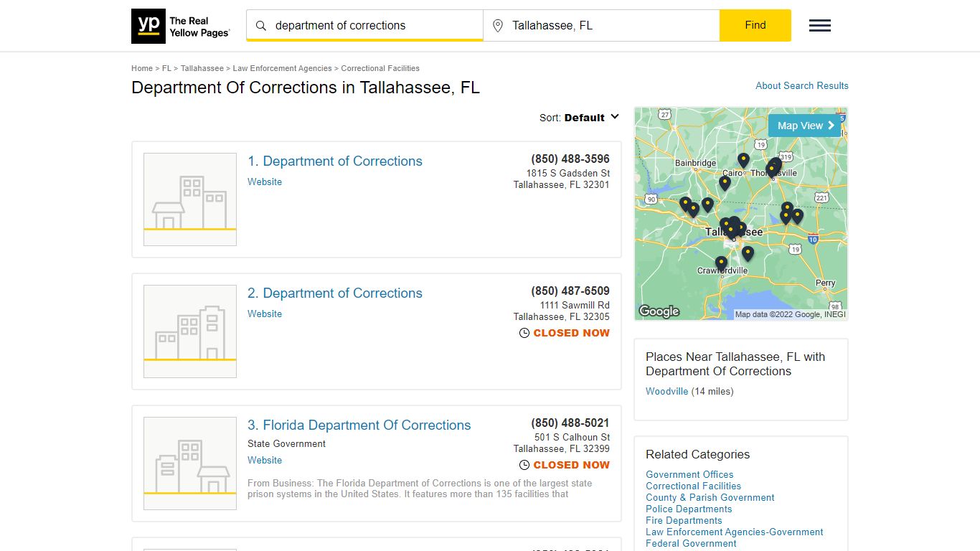The width and height of the screenshot is (980, 551).
Task: Click the clock icon beside 1111 Sawmill Rd listing
Action: 524,333
